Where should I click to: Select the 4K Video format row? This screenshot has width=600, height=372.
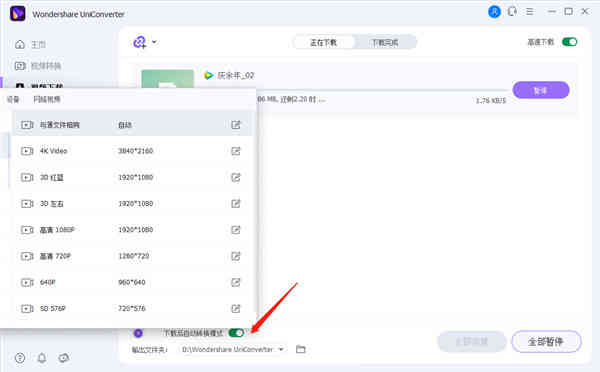pyautogui.click(x=132, y=151)
